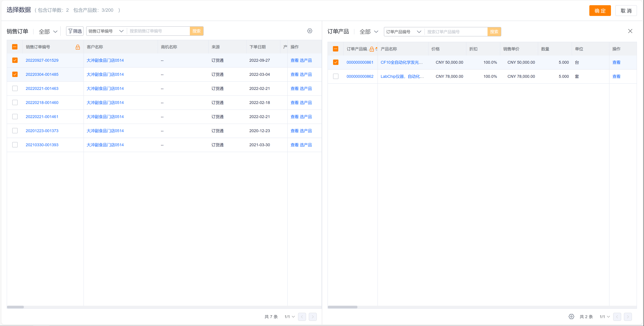This screenshot has height=326, width=644.
Task: Click 选产品 link for order 20220304-001485
Action: (306, 74)
